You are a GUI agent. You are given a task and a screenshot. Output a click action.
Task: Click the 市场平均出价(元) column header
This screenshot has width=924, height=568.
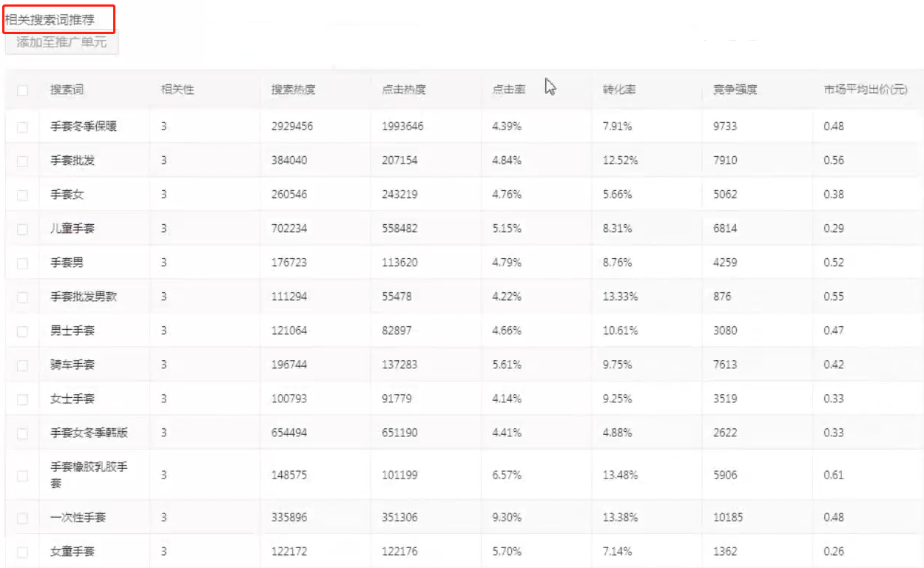click(866, 90)
